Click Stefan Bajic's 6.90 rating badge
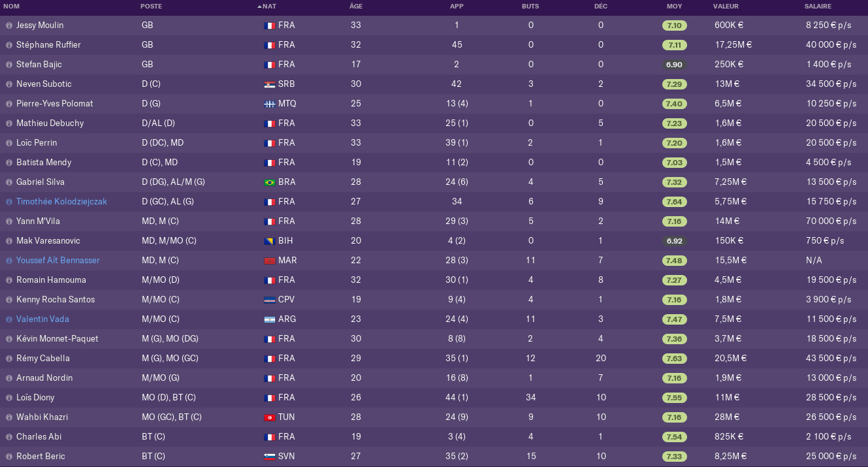This screenshot has width=868, height=467. (x=674, y=65)
